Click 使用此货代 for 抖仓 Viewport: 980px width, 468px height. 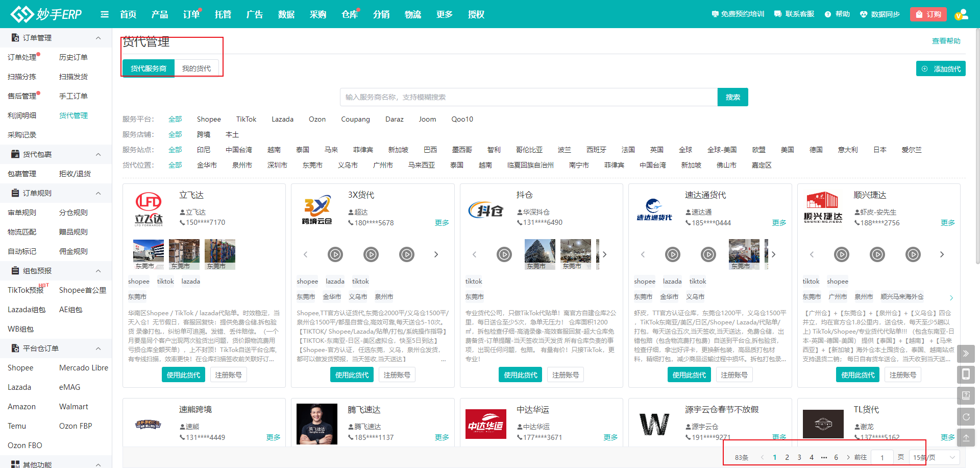pyautogui.click(x=521, y=375)
